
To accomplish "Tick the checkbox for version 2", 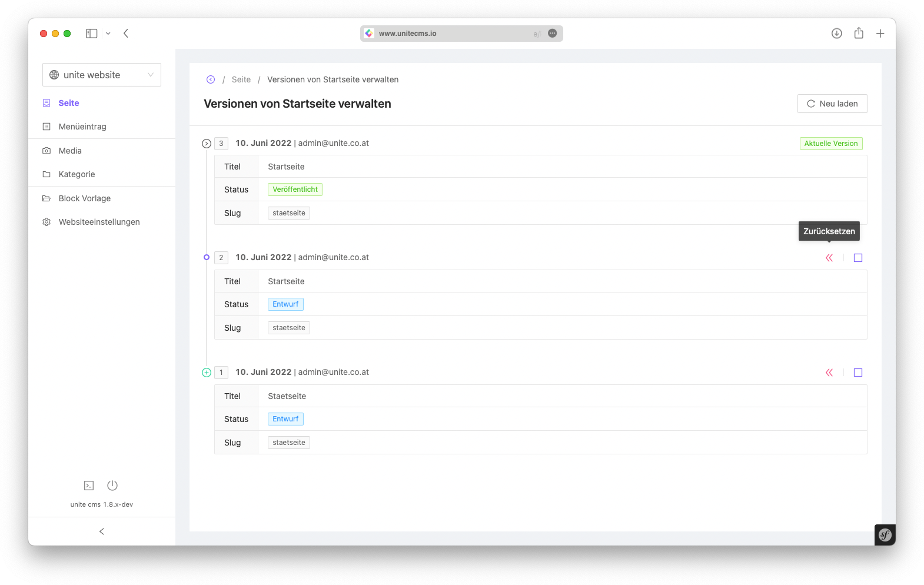I will [x=858, y=258].
